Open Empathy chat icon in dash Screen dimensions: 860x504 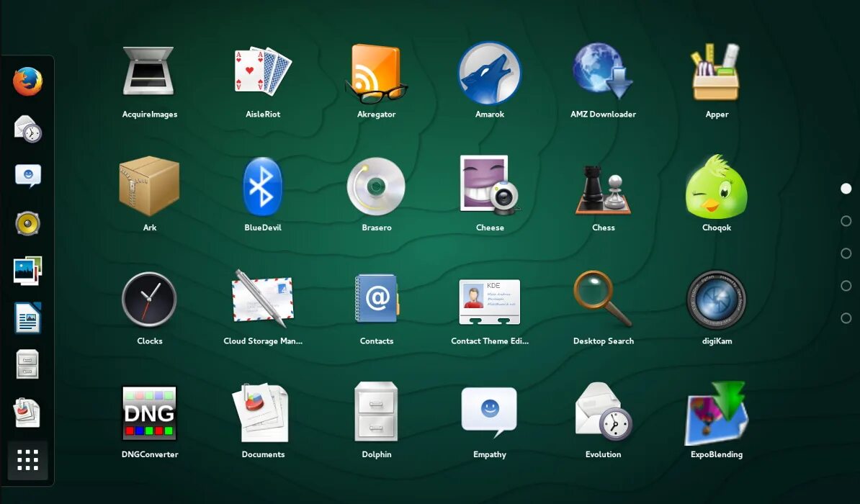coord(27,176)
